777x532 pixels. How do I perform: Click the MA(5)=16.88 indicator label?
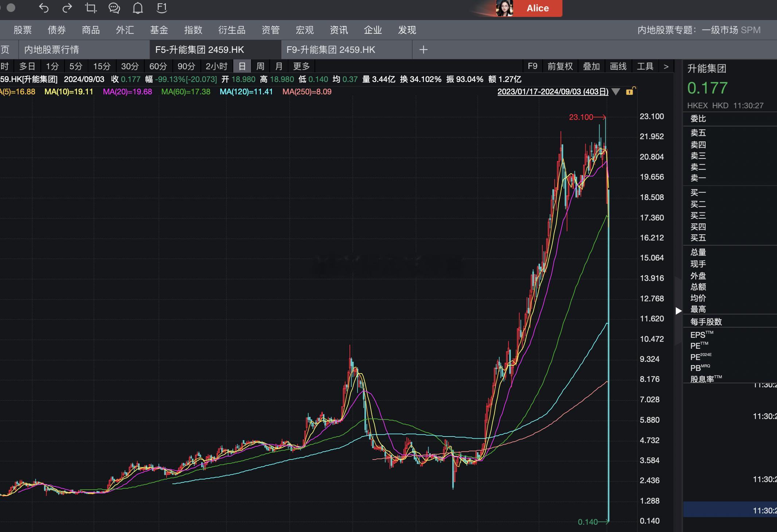click(17, 92)
